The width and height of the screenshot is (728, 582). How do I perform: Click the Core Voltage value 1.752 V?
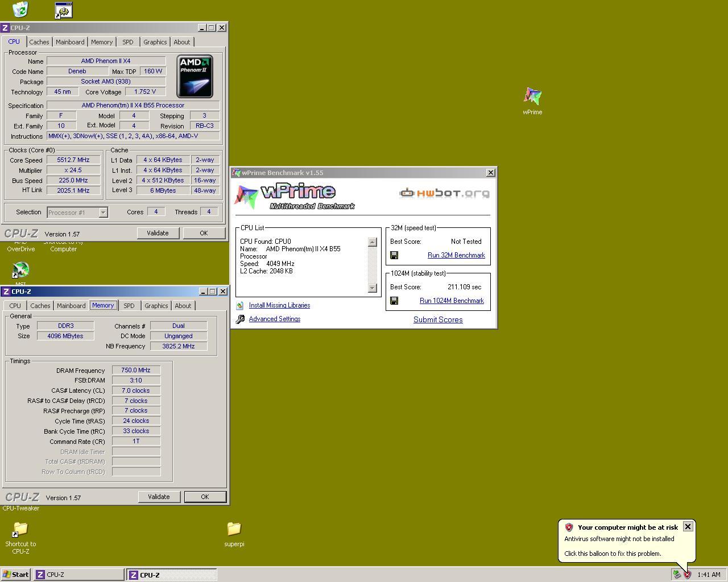144,92
